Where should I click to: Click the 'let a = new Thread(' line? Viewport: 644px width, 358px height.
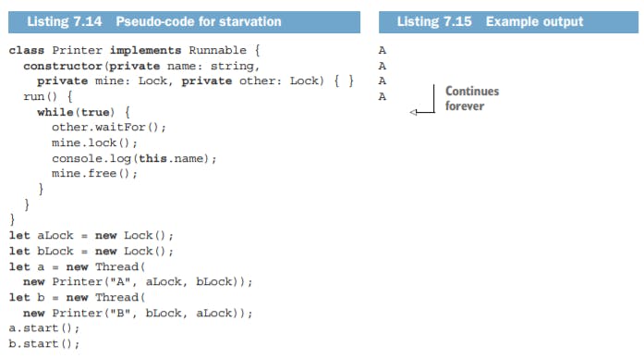click(x=78, y=266)
